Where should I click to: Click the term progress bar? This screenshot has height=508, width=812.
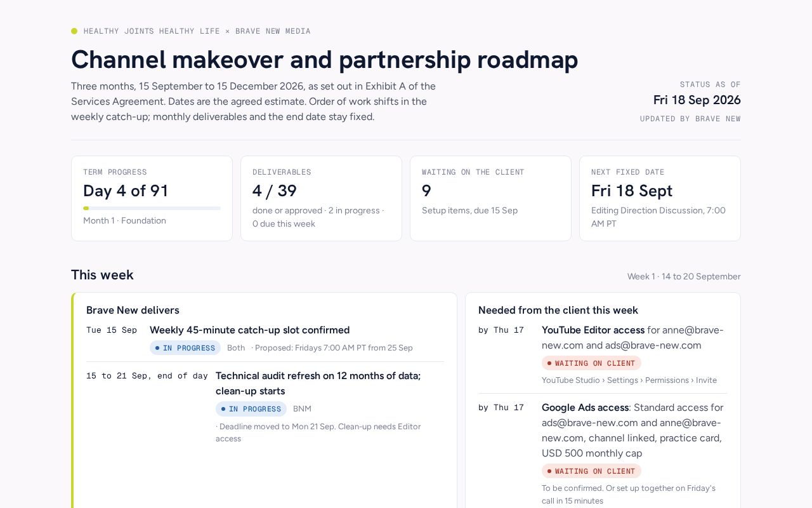click(152, 208)
